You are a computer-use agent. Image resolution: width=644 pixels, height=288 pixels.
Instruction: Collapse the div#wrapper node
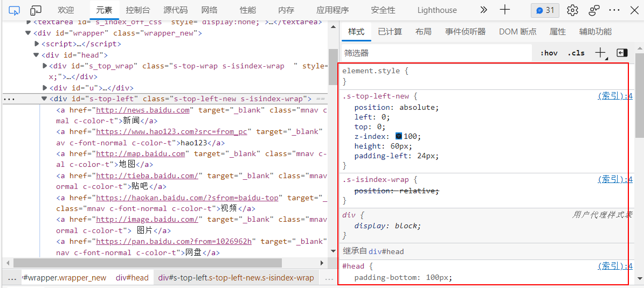[28, 33]
